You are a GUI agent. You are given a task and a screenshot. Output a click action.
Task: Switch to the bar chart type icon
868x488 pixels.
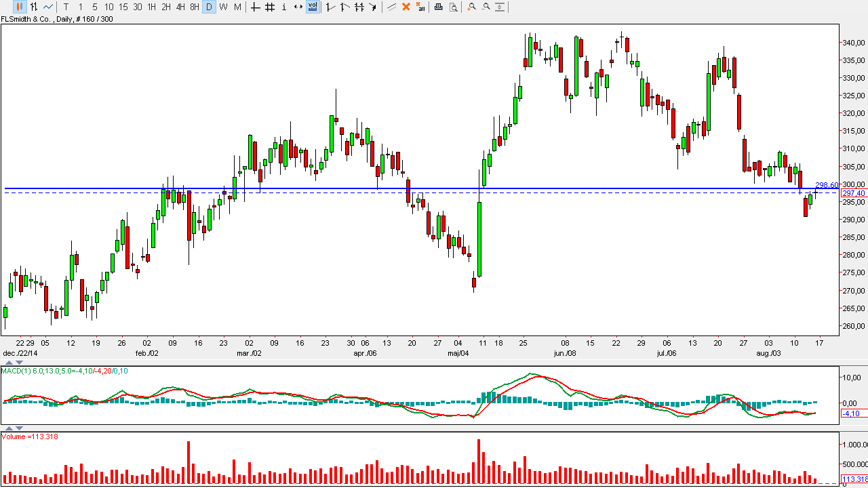click(x=33, y=7)
